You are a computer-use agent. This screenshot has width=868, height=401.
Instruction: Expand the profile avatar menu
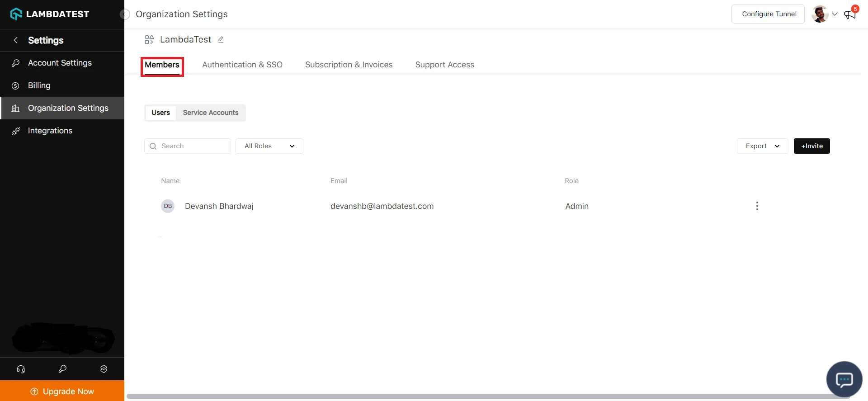coord(824,14)
